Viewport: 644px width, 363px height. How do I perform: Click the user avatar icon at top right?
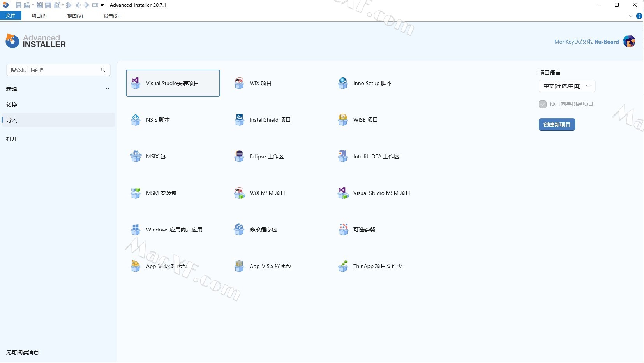click(x=629, y=41)
